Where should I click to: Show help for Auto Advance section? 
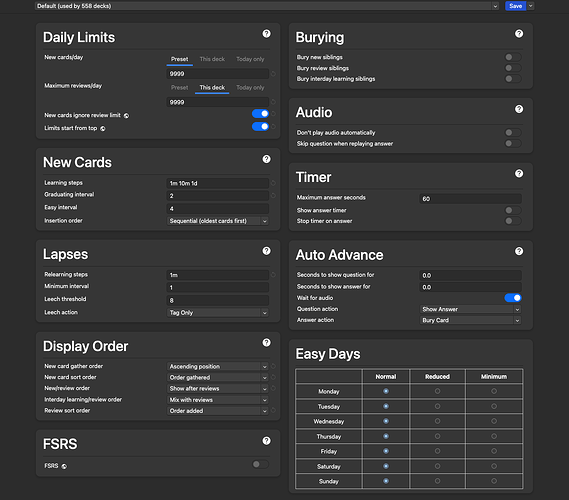point(519,251)
